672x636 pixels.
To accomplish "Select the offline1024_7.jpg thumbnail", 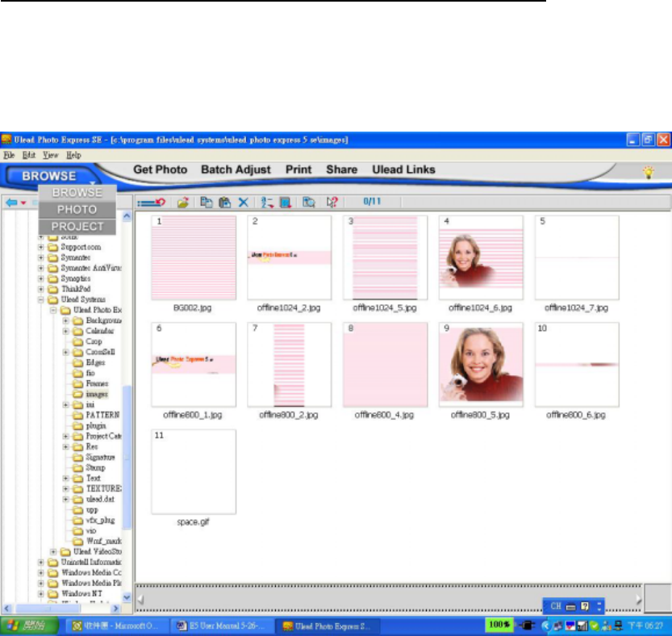I will pos(577,257).
